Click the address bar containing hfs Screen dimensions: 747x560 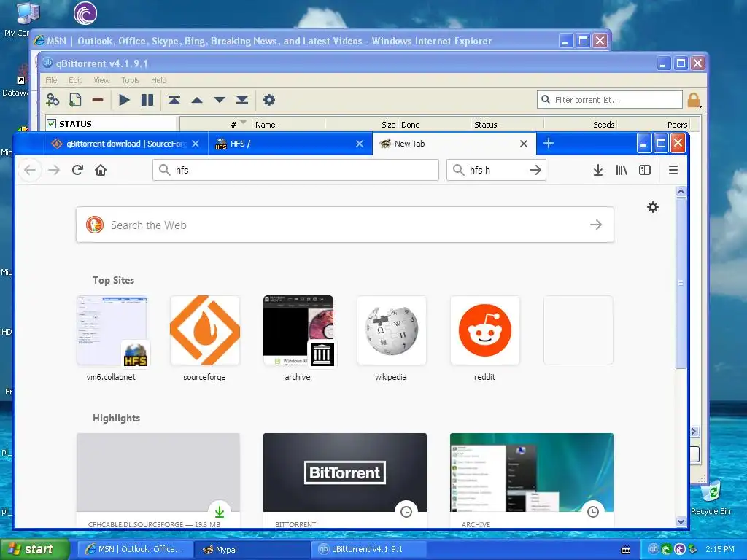coord(295,170)
